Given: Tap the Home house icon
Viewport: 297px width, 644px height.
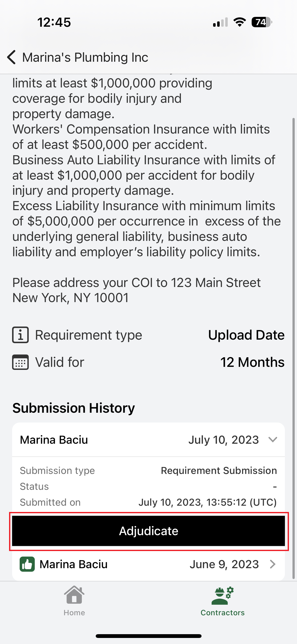Looking at the screenshot, I should click(74, 595).
